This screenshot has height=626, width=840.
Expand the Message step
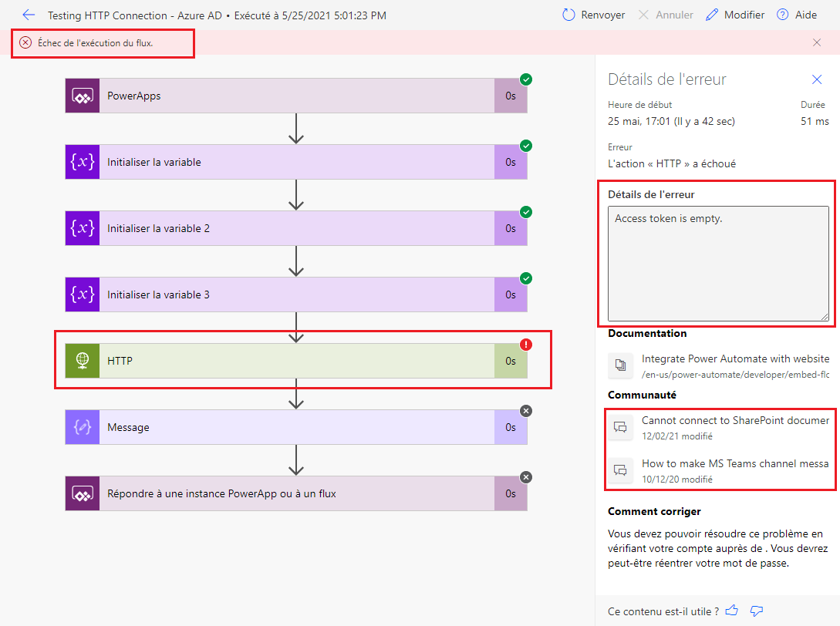coord(296,427)
